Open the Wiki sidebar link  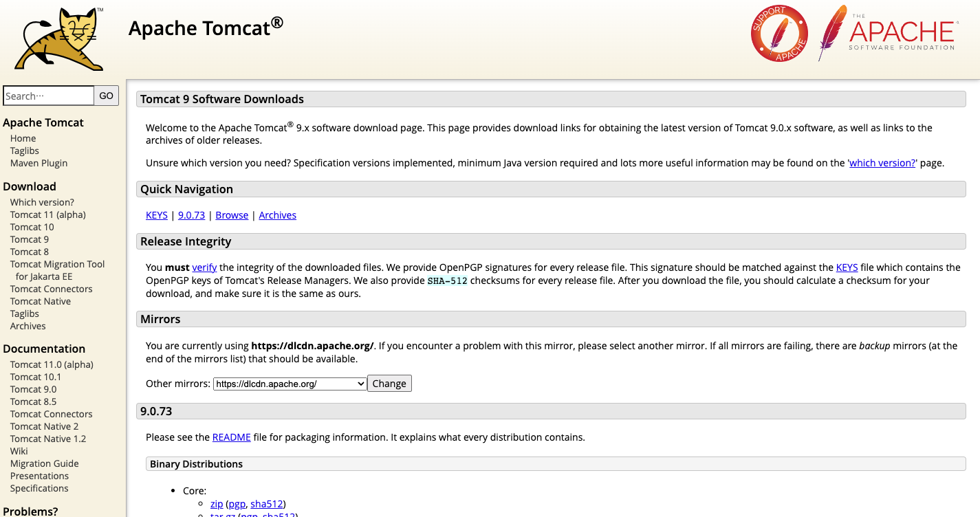click(x=19, y=451)
